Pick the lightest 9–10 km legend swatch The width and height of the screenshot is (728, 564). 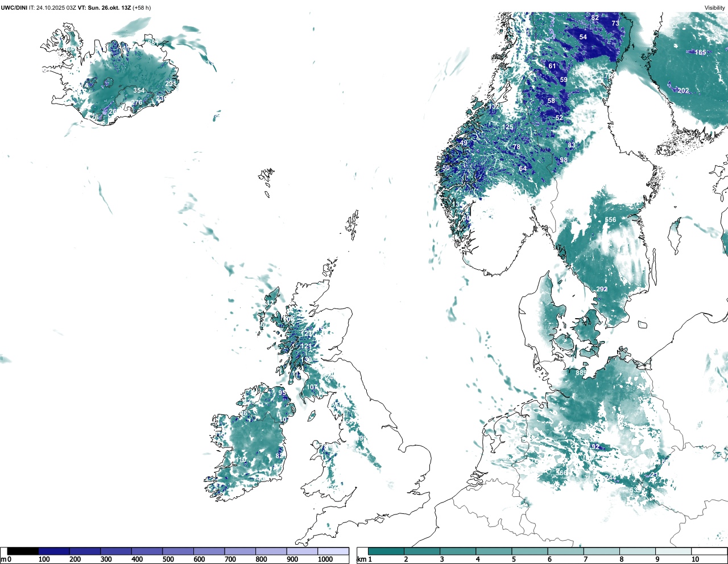point(673,551)
